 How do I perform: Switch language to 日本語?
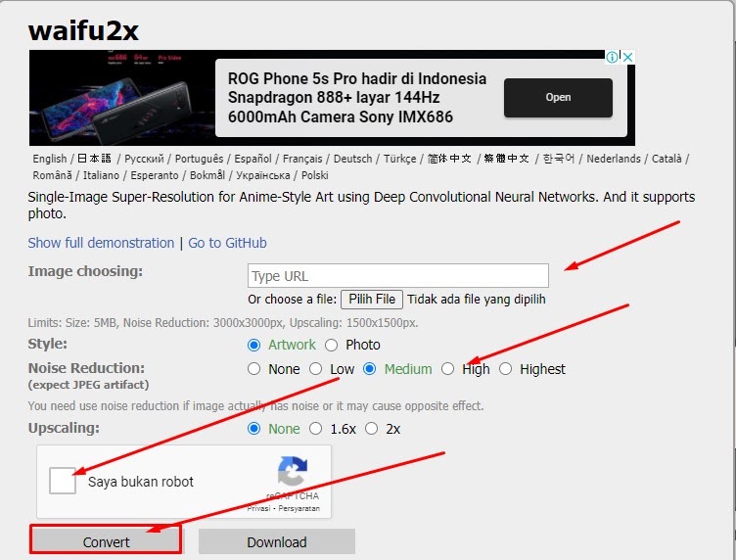pyautogui.click(x=94, y=159)
